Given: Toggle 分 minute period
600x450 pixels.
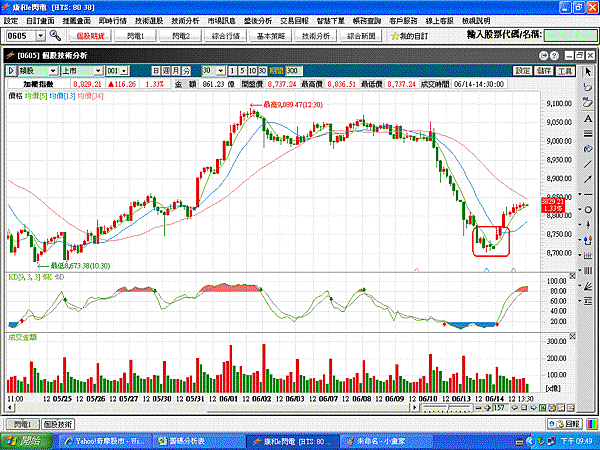Looking at the screenshot, I should tap(186, 71).
